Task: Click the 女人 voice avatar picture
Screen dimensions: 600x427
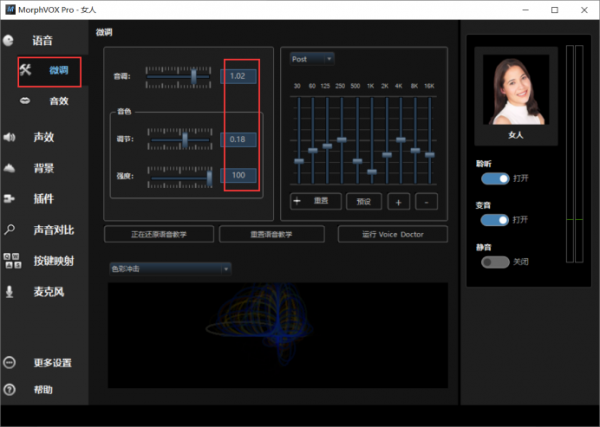Action: 516,90
